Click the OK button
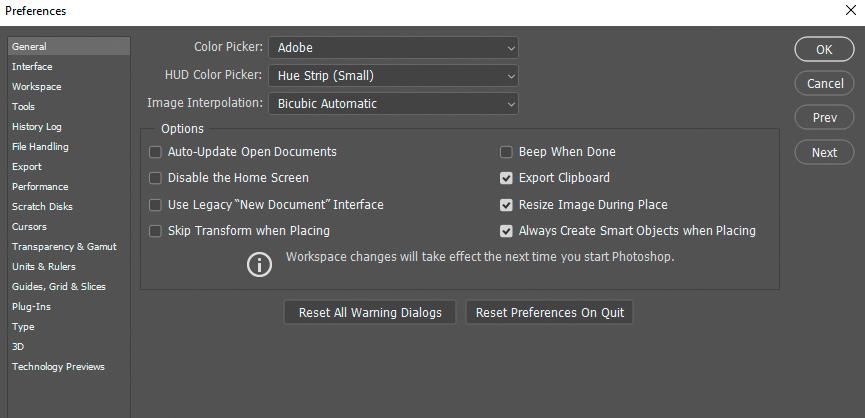865x418 pixels. 824,49
